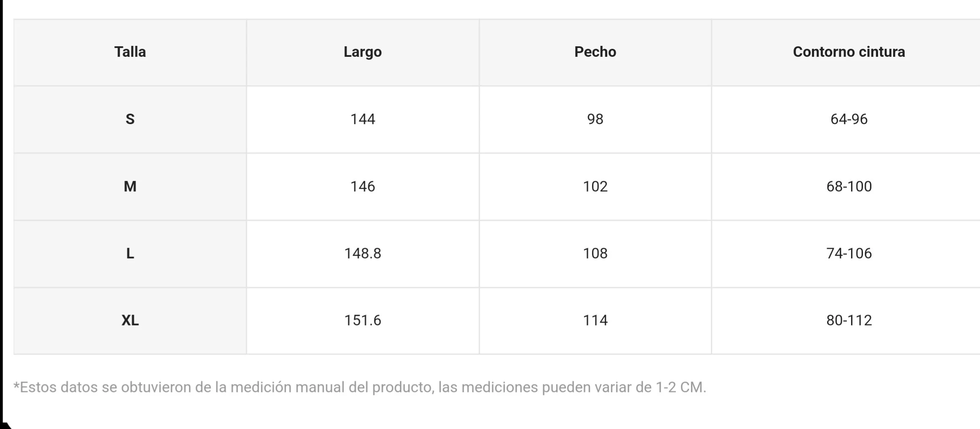980x429 pixels.
Task: Click the waist range 64-96
Action: 849,119
